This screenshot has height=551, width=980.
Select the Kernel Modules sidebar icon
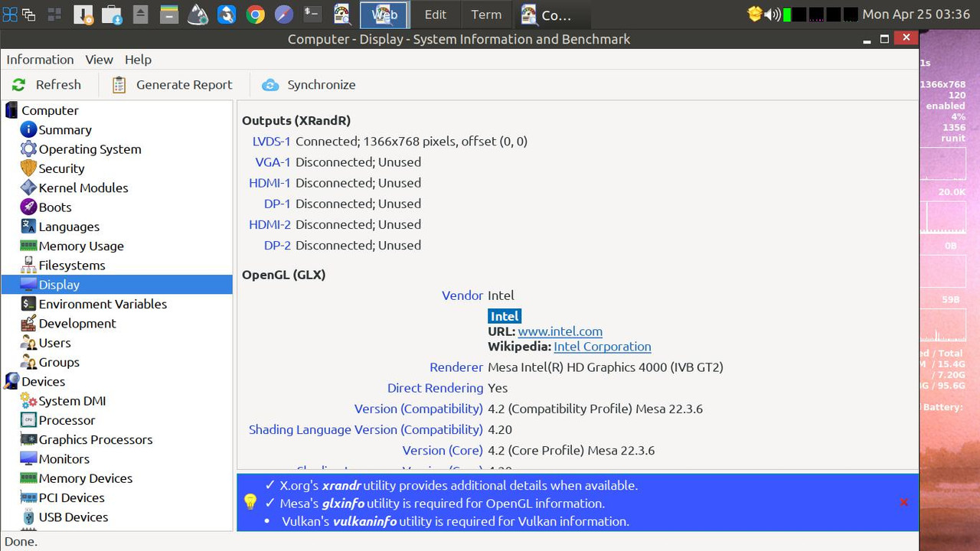pyautogui.click(x=28, y=187)
